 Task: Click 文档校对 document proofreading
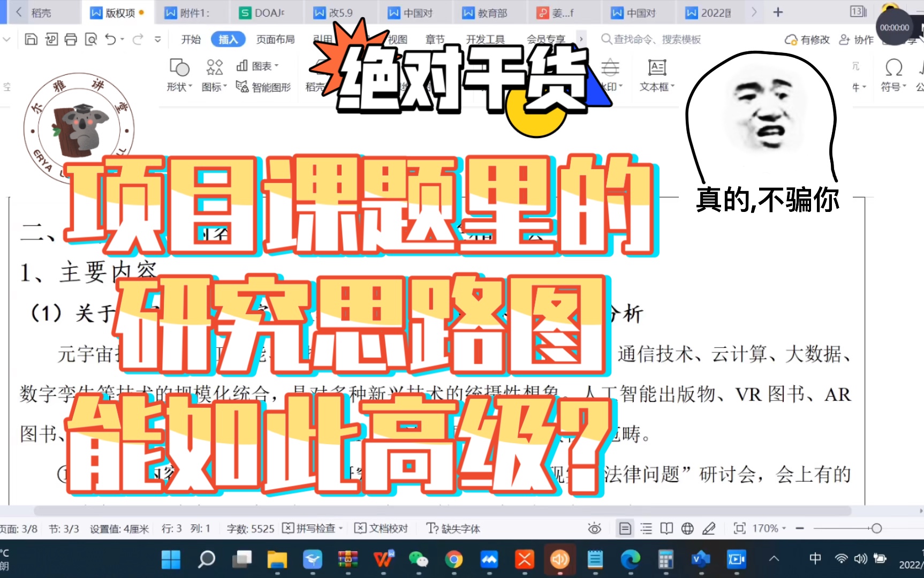point(381,529)
